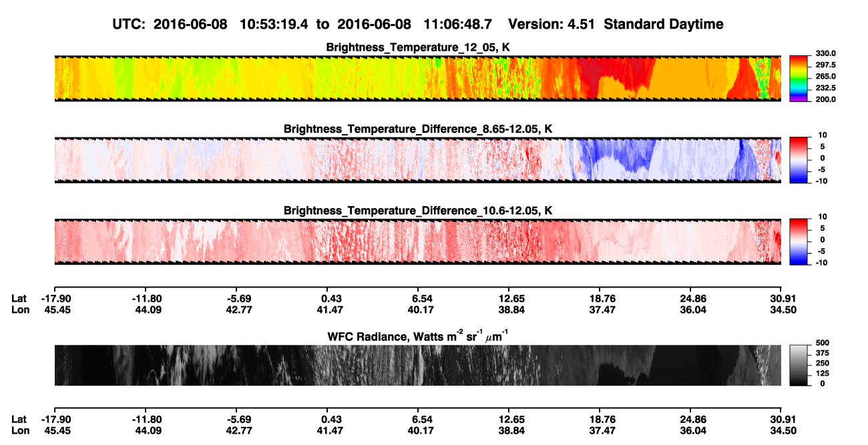
Task: Click the 8.65-12.05 temperature difference image strip
Action: click(x=417, y=159)
